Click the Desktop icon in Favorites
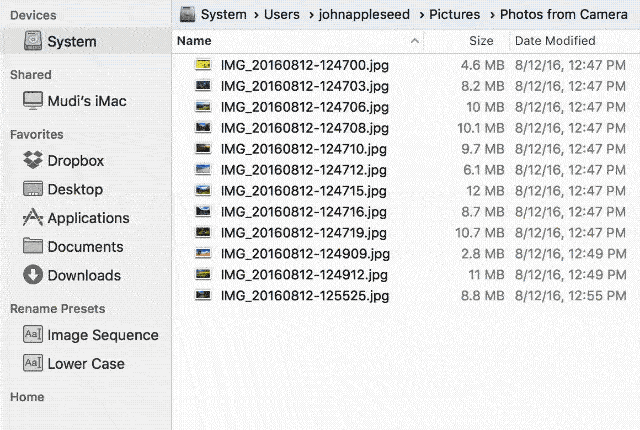 coord(33,189)
